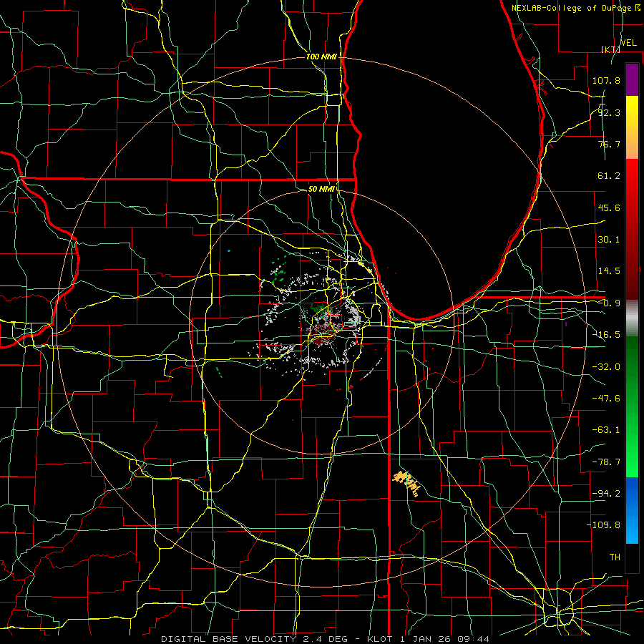Click the "100 NMI" range ring label
This screenshot has height=644, width=644.
click(321, 57)
